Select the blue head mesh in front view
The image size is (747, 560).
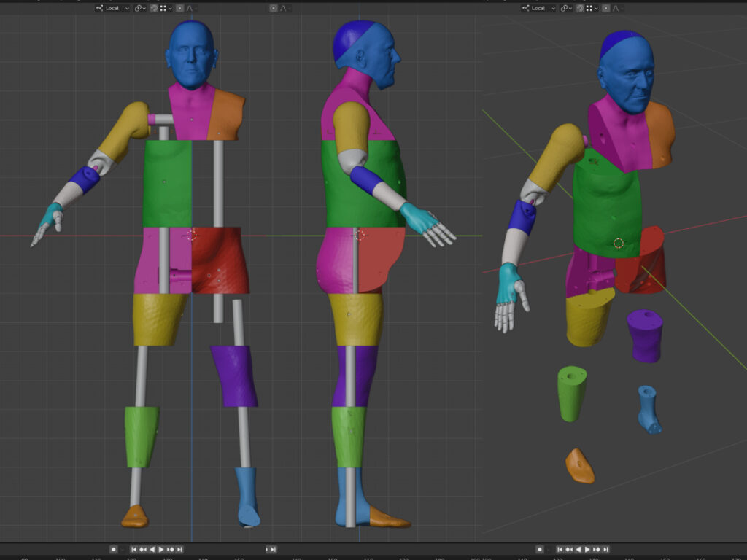tap(191, 55)
